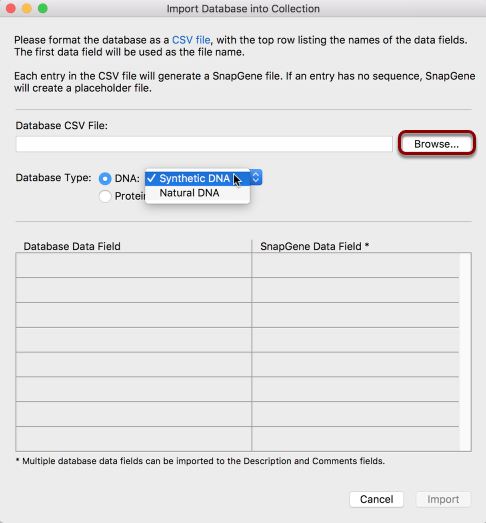Select first row of SnapGene Data Field

point(356,265)
